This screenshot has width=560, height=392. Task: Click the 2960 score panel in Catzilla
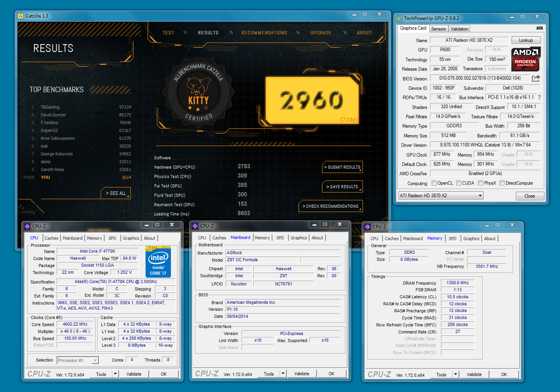[312, 100]
